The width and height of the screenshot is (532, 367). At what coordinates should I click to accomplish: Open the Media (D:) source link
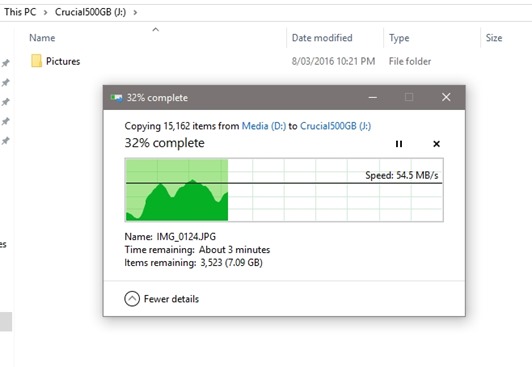[264, 126]
